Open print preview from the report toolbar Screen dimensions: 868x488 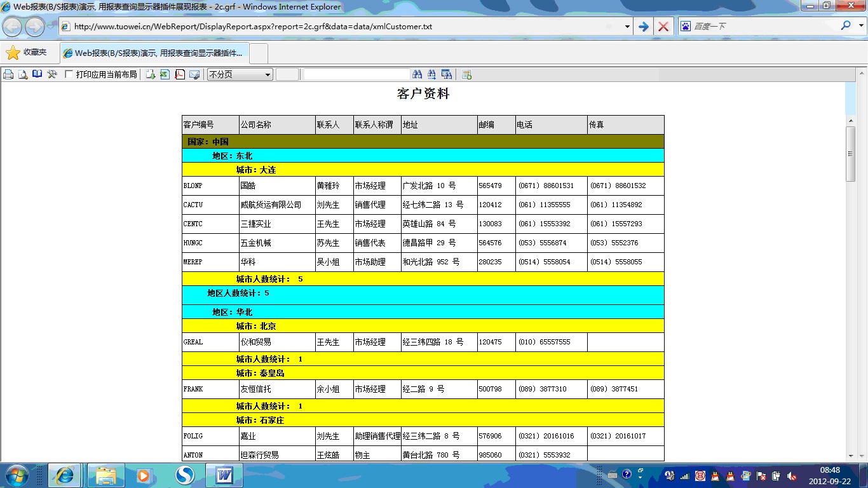23,74
